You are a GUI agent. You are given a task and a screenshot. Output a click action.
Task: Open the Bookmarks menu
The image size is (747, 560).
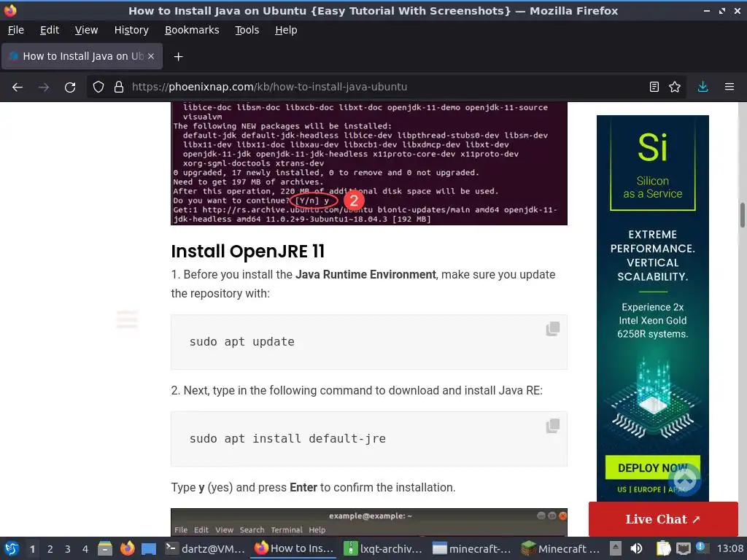tap(192, 30)
